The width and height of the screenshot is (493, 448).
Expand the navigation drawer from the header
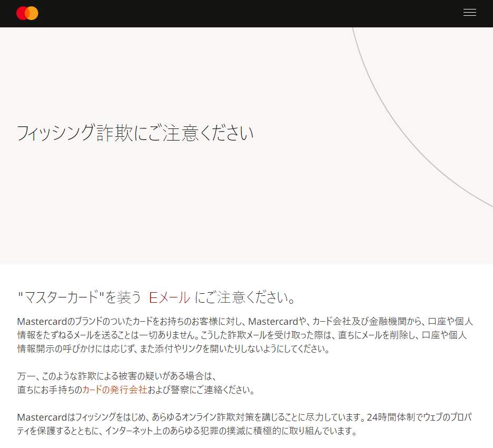coord(469,12)
